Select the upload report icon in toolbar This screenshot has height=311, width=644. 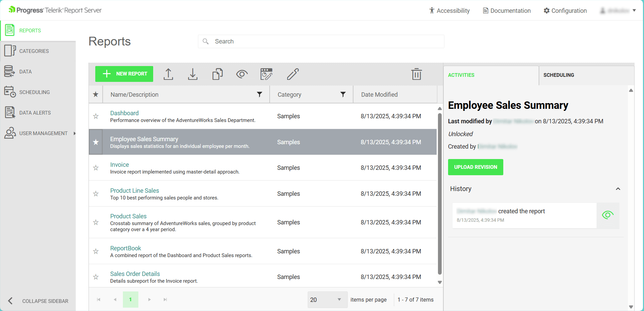[168, 74]
